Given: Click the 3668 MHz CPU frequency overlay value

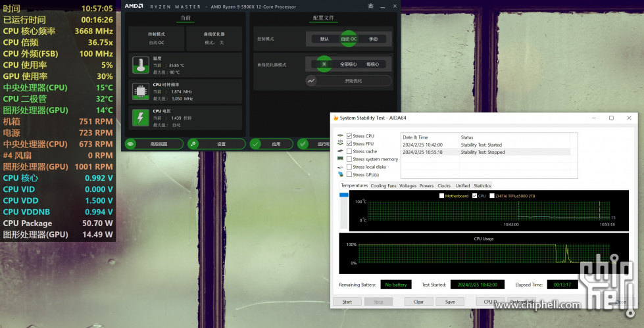Looking at the screenshot, I should (x=93, y=31).
